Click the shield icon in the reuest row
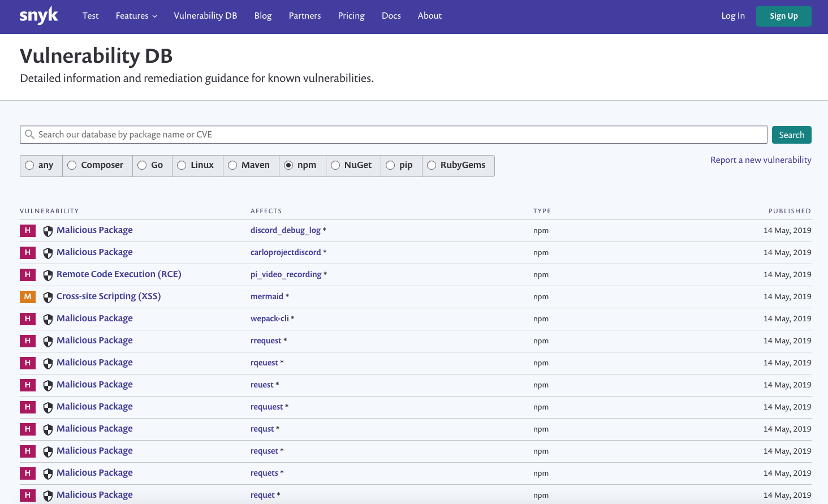 pyautogui.click(x=48, y=385)
